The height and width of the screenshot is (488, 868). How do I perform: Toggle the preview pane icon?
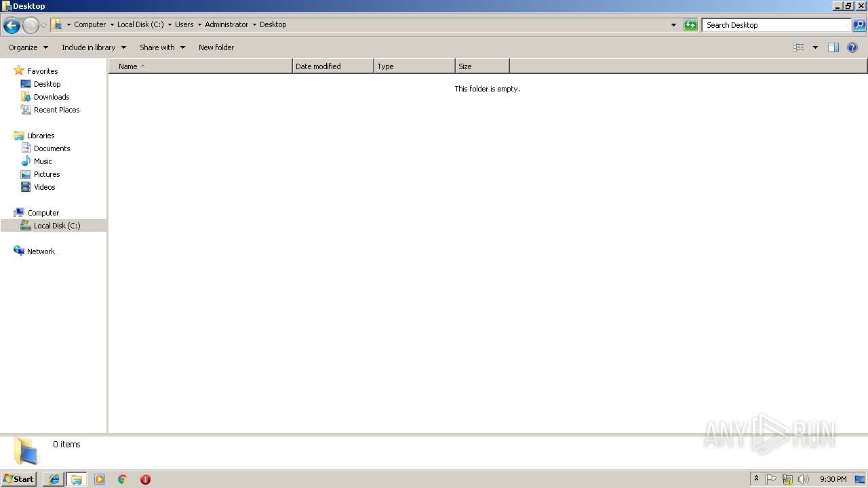(x=833, y=47)
